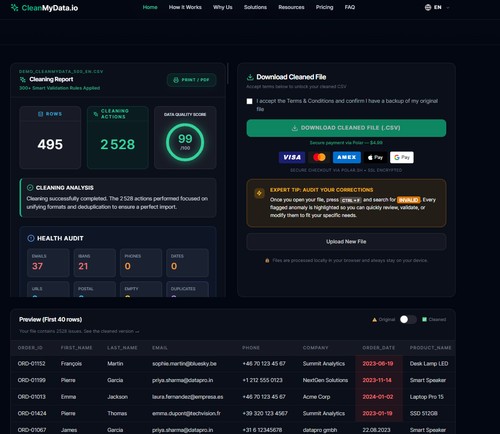Click the ORDER_ID column header
This screenshot has width=500, height=434.
[x=30, y=348]
